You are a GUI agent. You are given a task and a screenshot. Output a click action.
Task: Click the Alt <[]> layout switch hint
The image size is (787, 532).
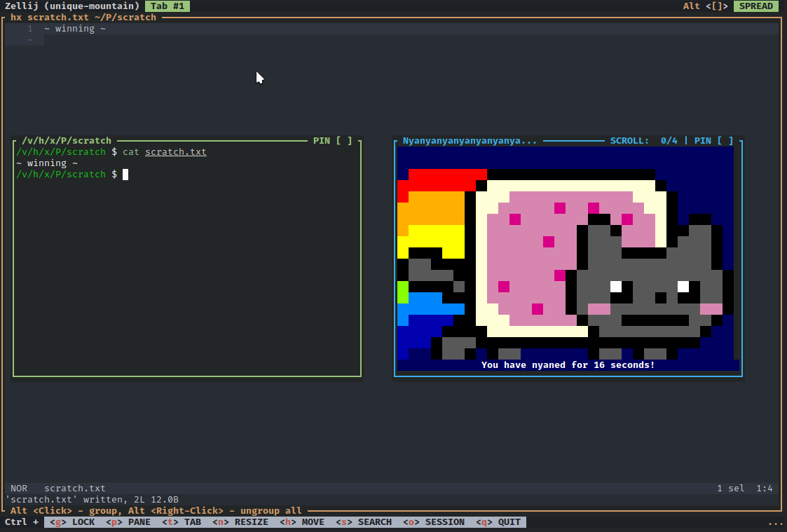pos(705,6)
